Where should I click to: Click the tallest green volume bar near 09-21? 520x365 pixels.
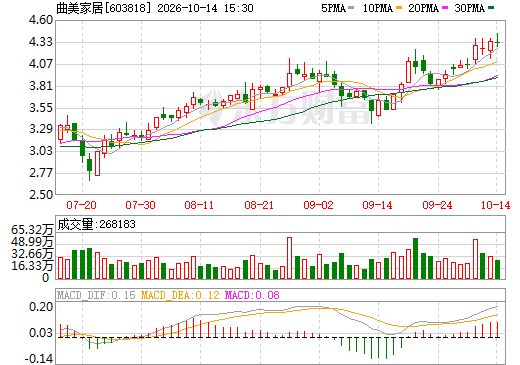click(415, 258)
